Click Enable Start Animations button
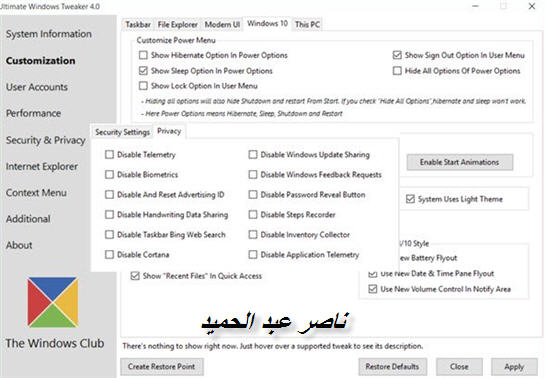The width and height of the screenshot is (546, 378). pyautogui.click(x=459, y=162)
